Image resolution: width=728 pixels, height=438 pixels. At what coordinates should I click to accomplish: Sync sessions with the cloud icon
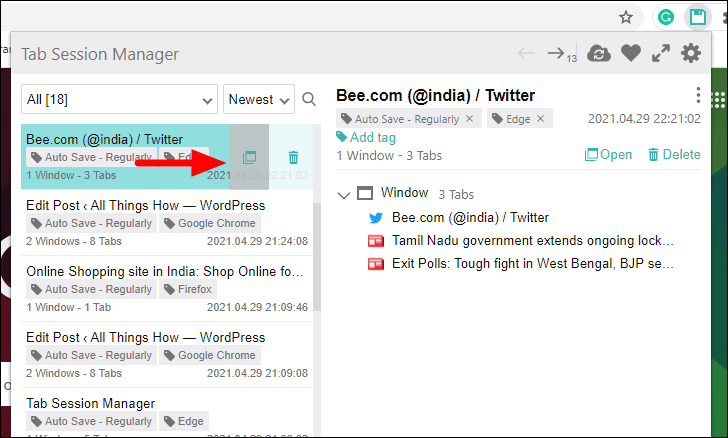coord(598,53)
